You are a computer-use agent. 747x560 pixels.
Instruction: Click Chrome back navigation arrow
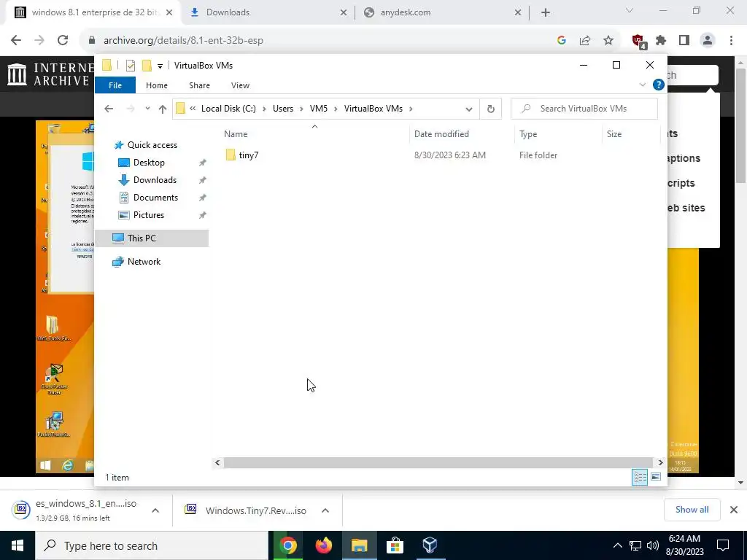tap(16, 40)
